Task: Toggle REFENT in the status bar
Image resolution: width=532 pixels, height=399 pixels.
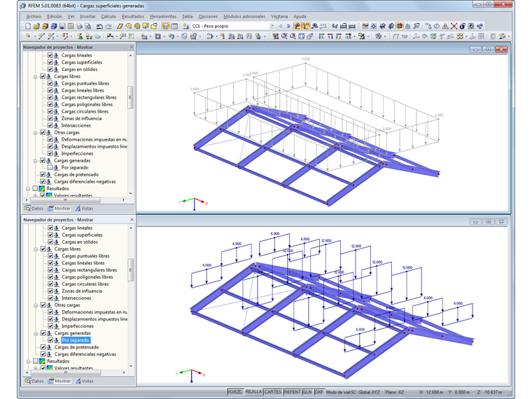Action: [292, 392]
